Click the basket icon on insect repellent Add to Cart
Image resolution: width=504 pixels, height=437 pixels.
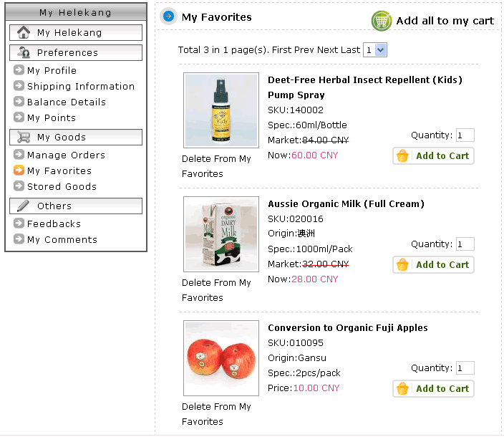(x=402, y=156)
